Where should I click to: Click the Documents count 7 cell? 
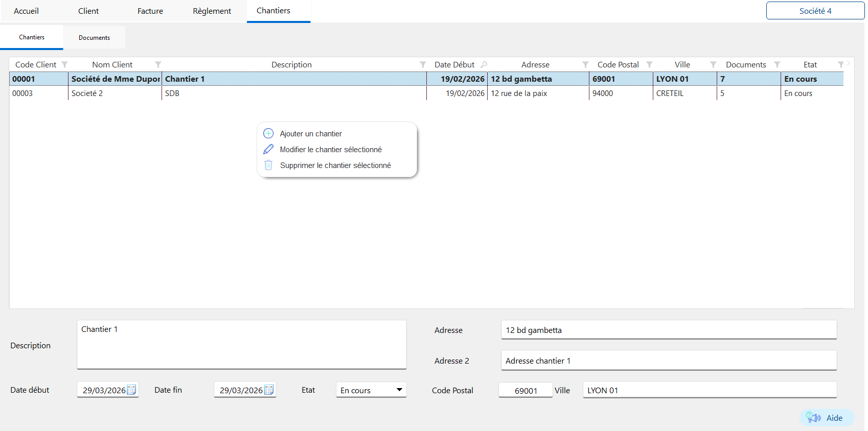[748, 79]
